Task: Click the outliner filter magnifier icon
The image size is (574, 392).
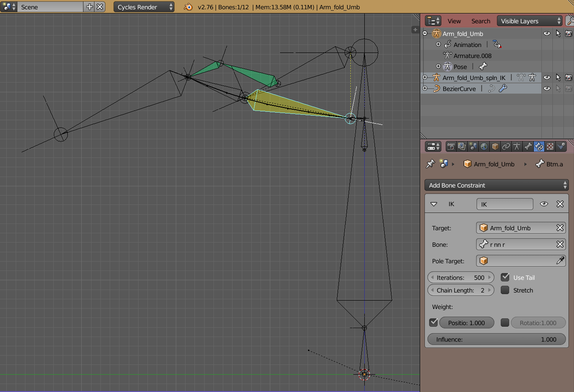Action: tap(570, 21)
